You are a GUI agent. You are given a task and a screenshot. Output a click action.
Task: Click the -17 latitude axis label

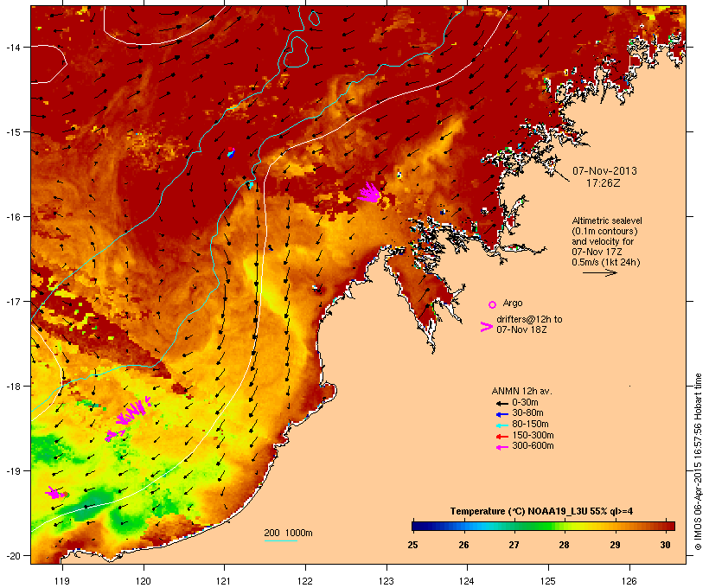click(12, 301)
